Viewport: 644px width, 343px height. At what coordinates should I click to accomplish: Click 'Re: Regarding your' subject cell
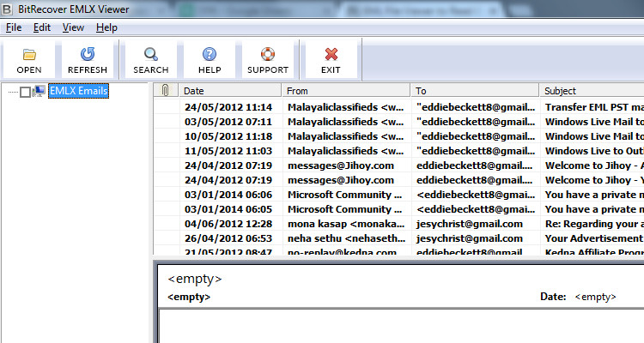point(594,224)
